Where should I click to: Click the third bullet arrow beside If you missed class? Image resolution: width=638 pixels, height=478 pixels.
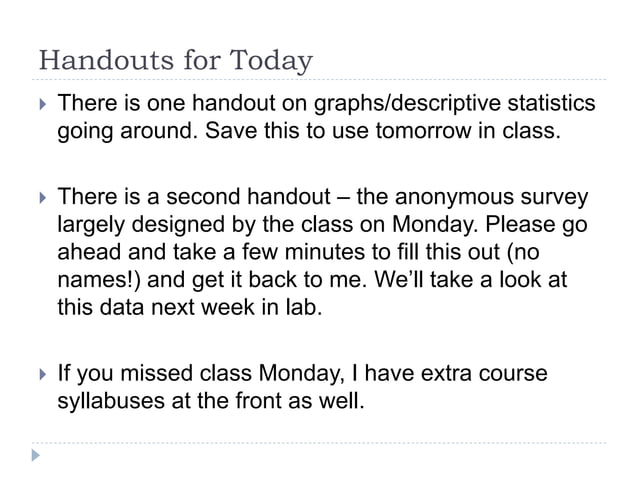point(43,374)
